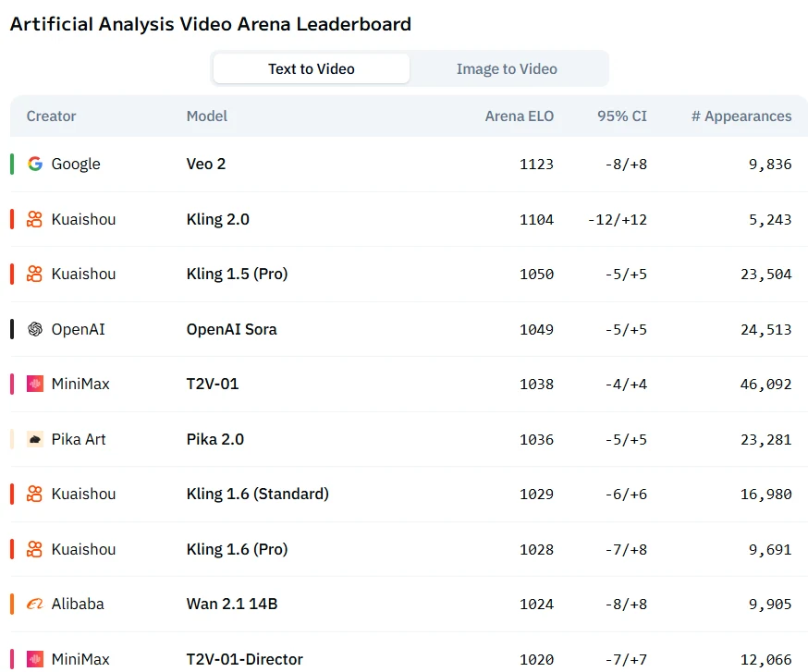Select the Veo 2 model name
The image size is (808, 672).
206,164
